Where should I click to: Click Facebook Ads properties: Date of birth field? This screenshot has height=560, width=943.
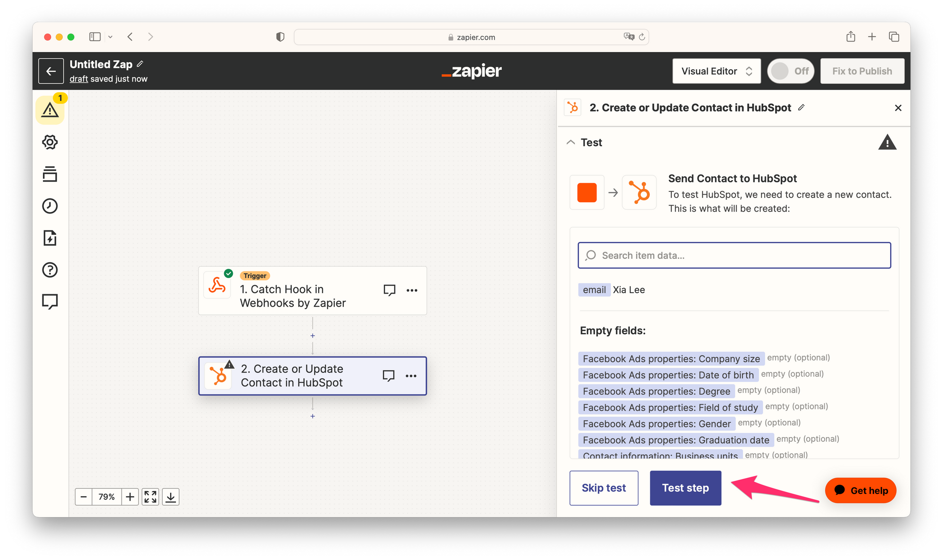pyautogui.click(x=668, y=375)
